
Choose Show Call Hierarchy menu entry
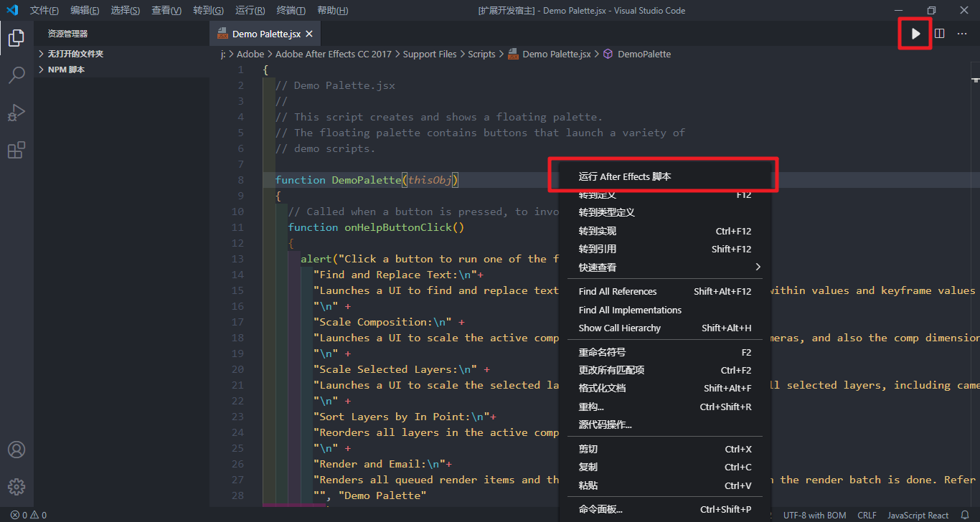[665, 328]
